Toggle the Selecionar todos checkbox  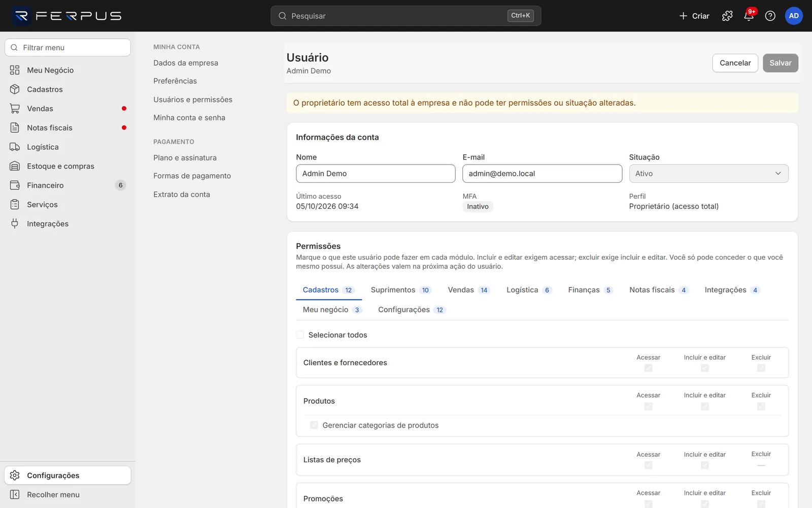point(300,335)
